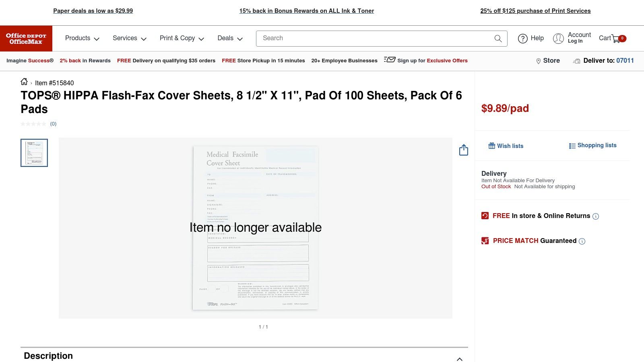
Task: Sign up for Exclusive Offers
Action: (x=432, y=60)
